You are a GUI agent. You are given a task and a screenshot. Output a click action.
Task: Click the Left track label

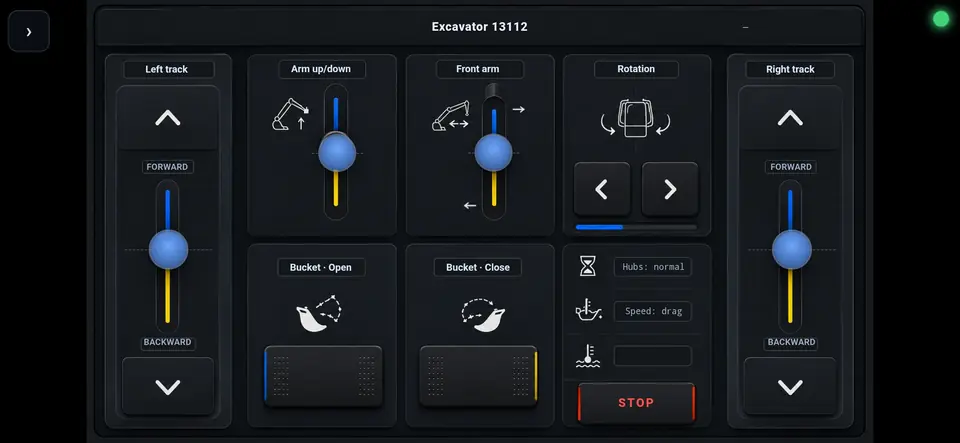(169, 69)
